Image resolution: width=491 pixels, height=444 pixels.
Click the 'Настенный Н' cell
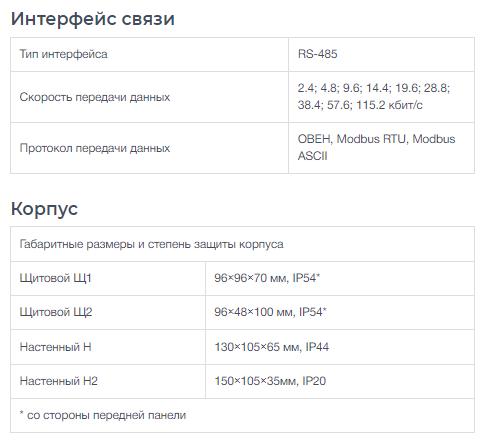click(108, 347)
